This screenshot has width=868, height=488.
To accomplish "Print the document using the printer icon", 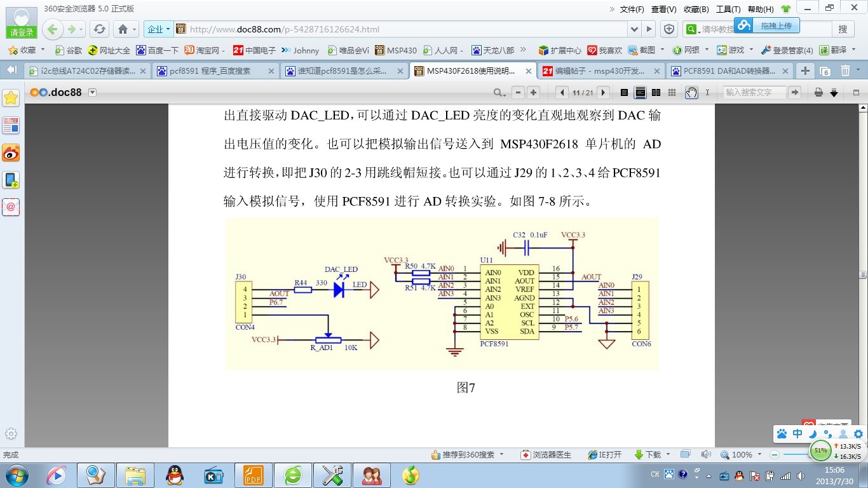I will pos(818,93).
